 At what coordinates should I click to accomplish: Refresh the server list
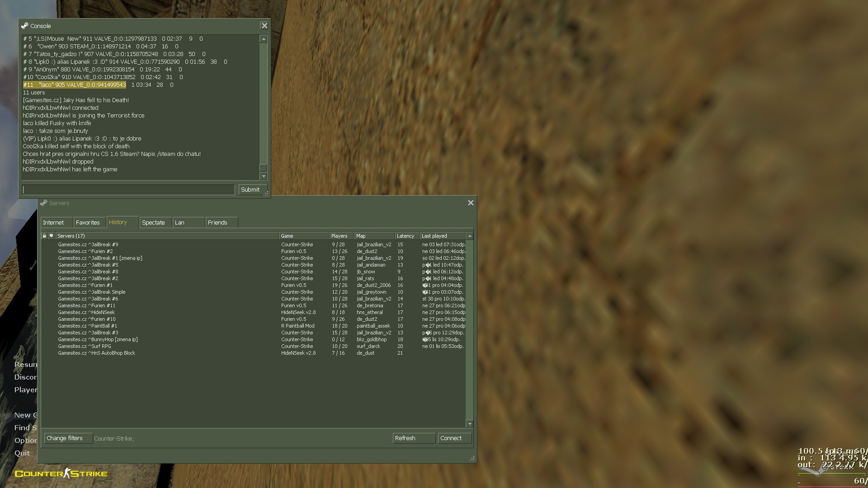[414, 438]
